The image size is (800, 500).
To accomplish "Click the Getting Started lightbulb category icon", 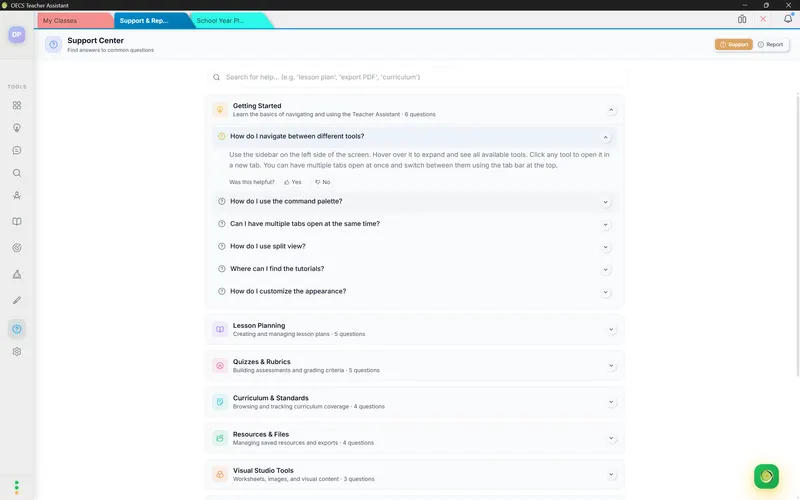I will (x=220, y=110).
